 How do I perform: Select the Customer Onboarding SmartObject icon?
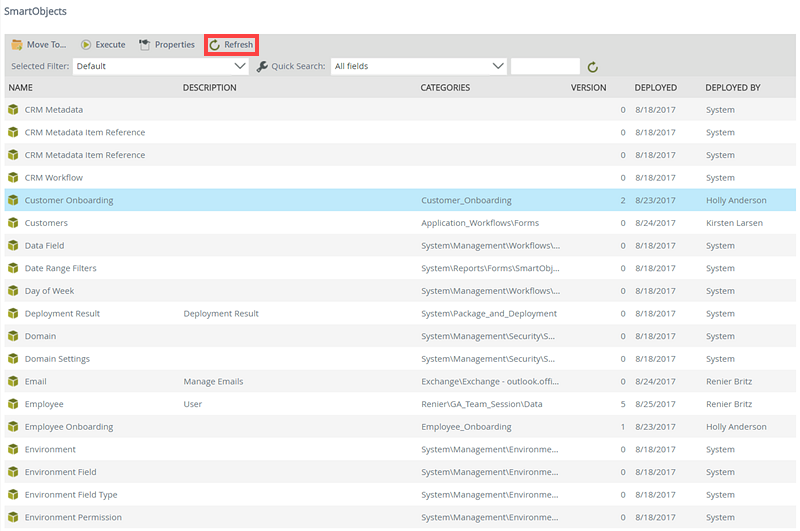coord(13,200)
